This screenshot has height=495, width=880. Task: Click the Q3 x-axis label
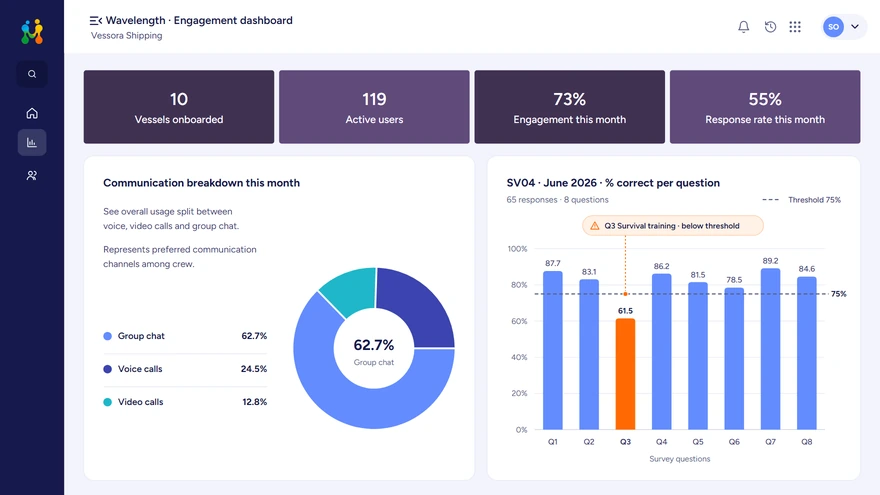click(625, 442)
